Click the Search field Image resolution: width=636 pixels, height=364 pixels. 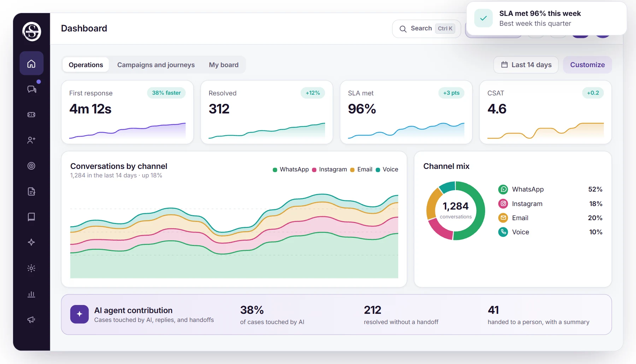(x=426, y=29)
